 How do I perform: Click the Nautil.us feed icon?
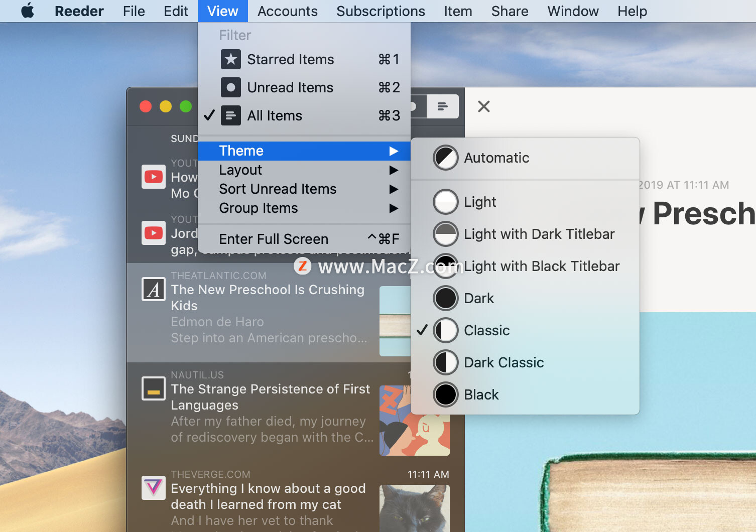(154, 388)
